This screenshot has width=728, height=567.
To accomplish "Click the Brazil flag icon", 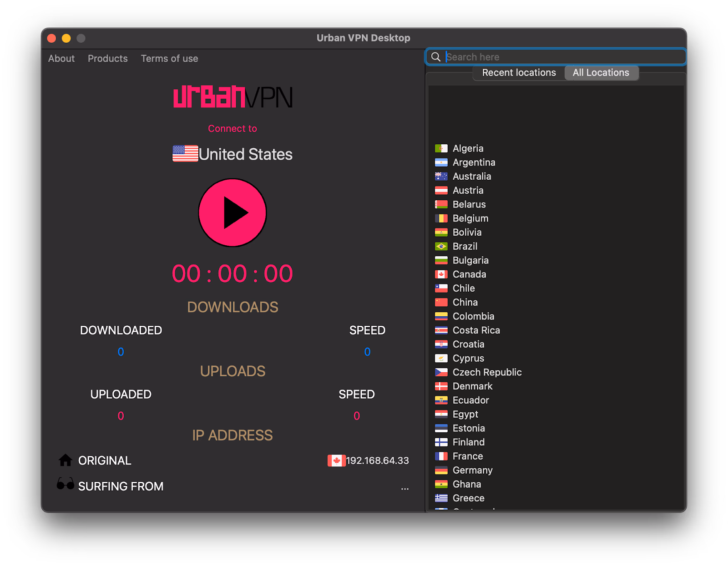I will pos(441,246).
